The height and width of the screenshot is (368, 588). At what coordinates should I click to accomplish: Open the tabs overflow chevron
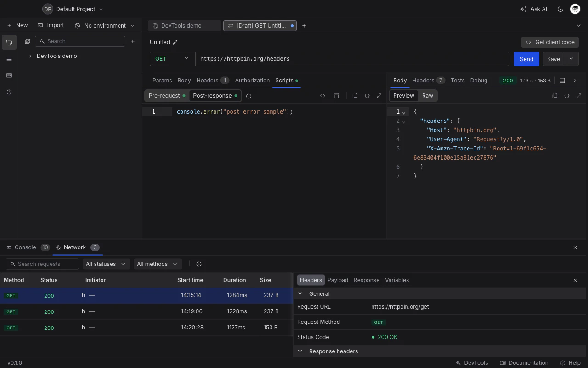(579, 26)
